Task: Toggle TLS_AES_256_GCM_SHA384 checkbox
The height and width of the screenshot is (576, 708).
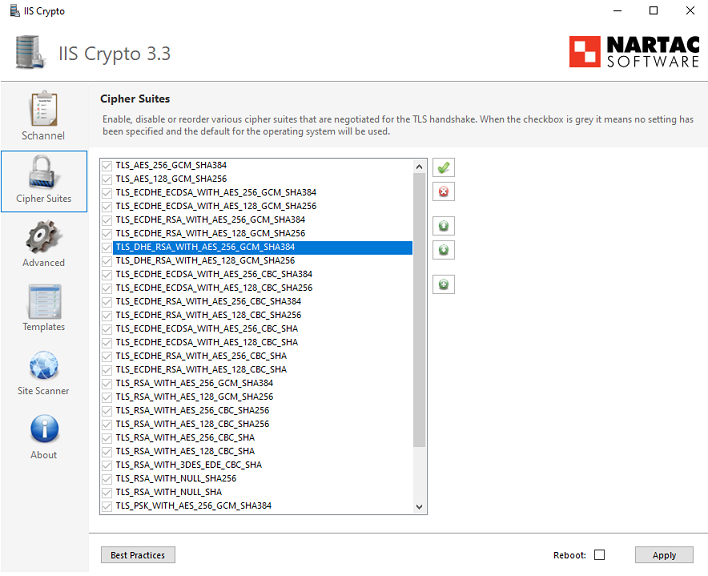Action: [x=108, y=165]
